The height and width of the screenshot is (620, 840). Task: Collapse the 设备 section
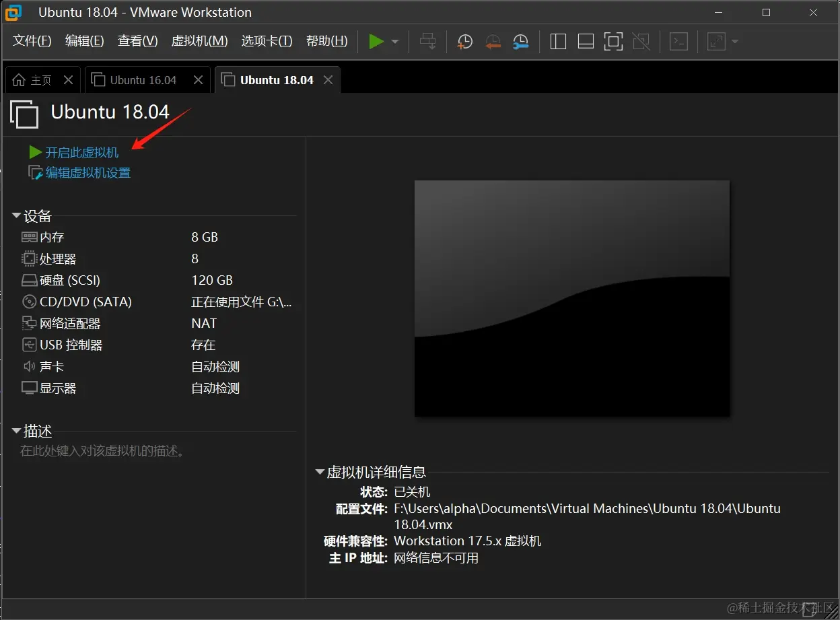16,216
